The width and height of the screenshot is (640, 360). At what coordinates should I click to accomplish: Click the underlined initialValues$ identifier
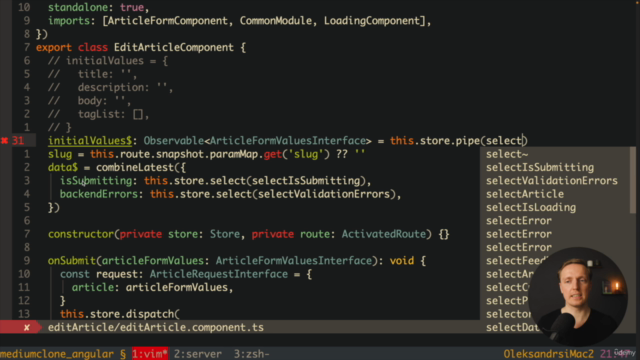[x=90, y=141]
